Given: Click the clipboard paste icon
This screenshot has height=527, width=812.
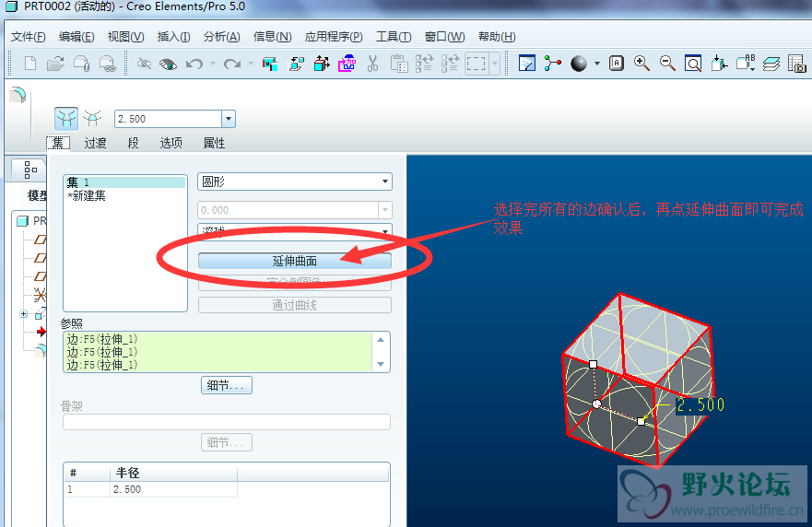Looking at the screenshot, I should pos(398,64).
